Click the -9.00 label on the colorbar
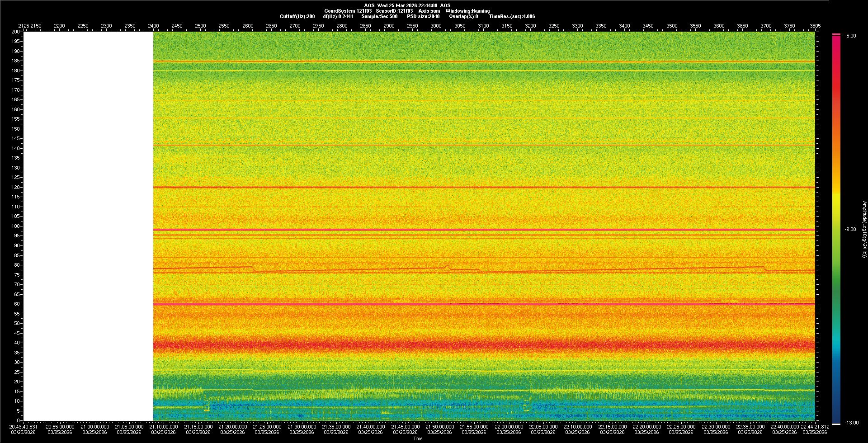The height and width of the screenshot is (443, 868). tap(850, 230)
